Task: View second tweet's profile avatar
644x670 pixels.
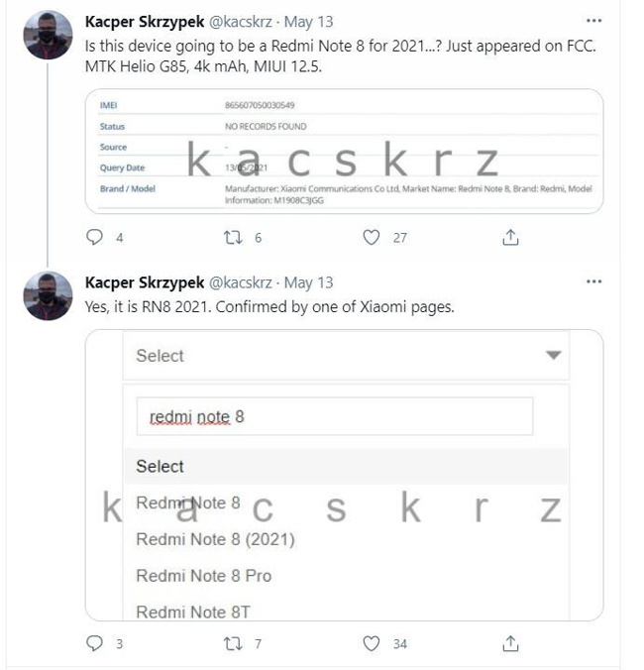Action: [x=48, y=295]
